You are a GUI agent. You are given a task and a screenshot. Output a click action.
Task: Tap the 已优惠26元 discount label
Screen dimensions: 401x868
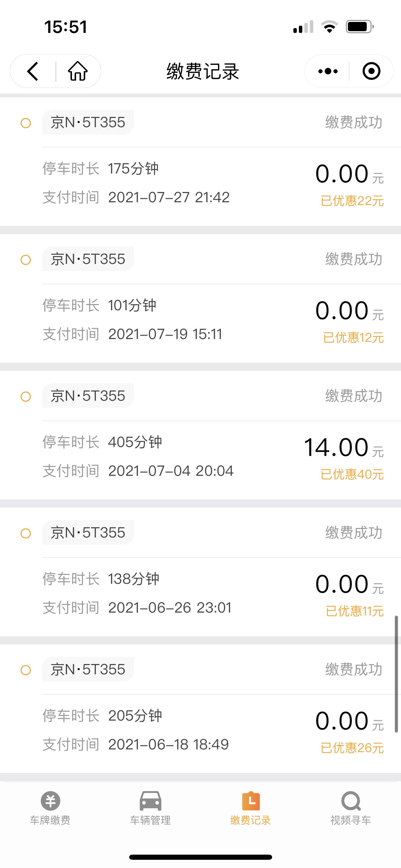[x=352, y=748]
